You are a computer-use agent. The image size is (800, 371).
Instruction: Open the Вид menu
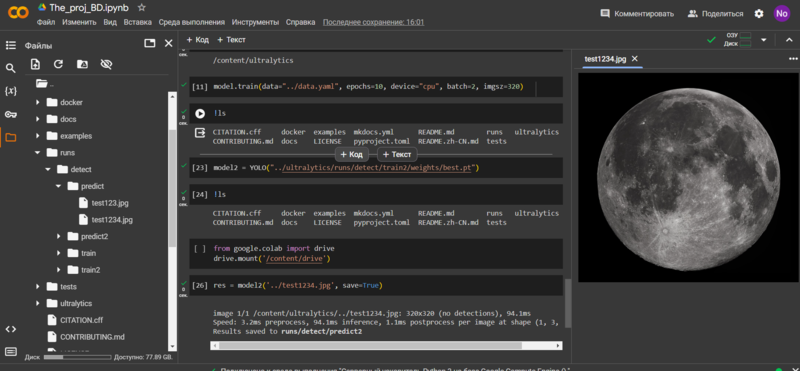[x=110, y=22]
